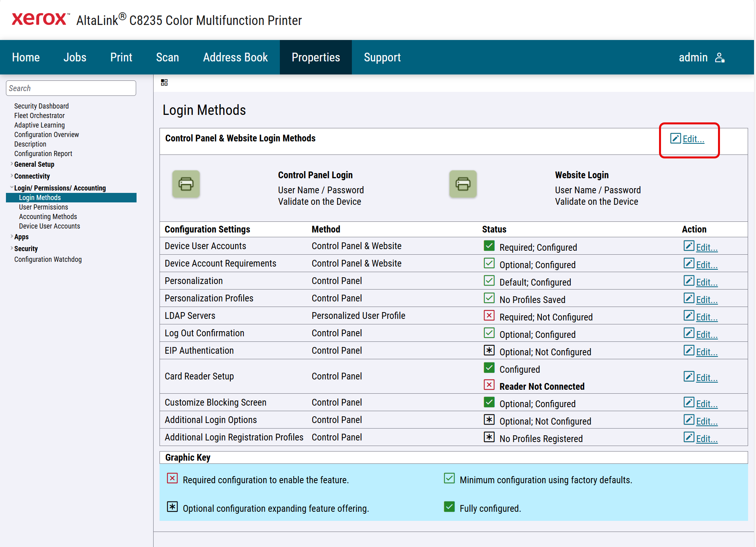This screenshot has height=547, width=756.
Task: Click the sidebar Search input field
Action: (71, 88)
